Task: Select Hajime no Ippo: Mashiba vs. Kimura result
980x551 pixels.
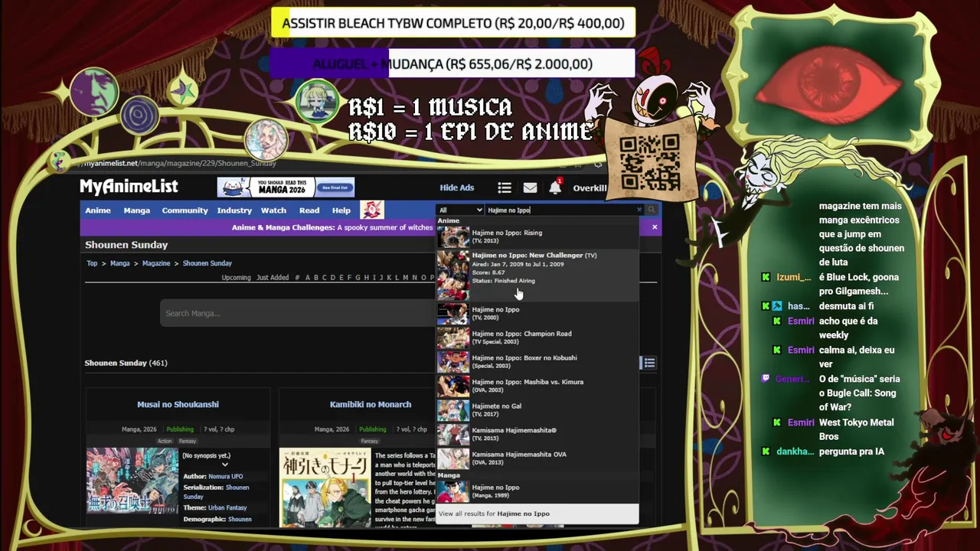Action: pyautogui.click(x=537, y=386)
